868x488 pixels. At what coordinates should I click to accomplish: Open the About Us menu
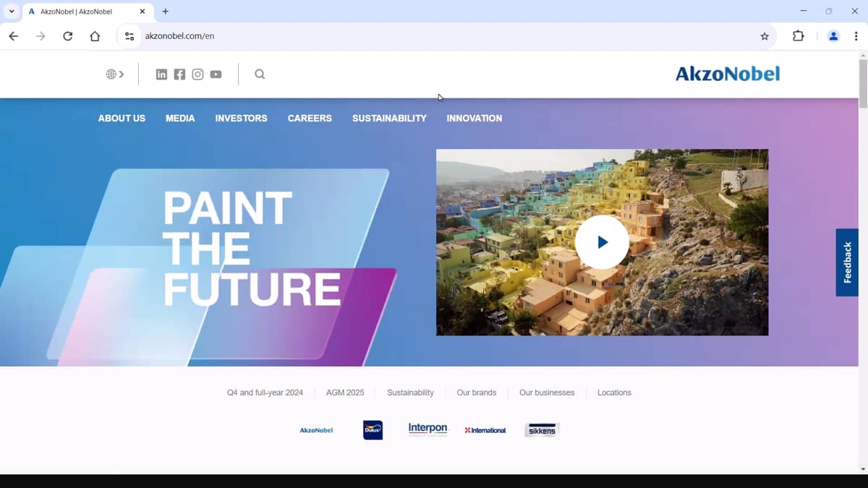coord(122,118)
